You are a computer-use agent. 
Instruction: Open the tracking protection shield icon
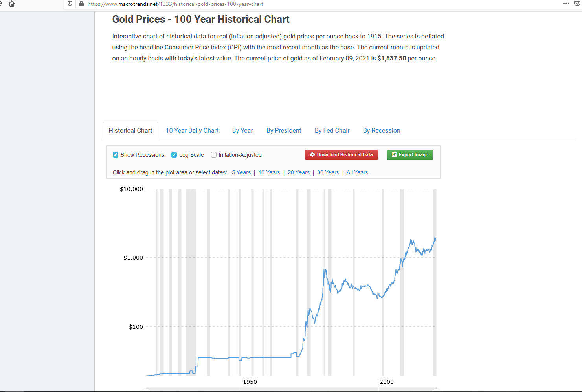pos(70,4)
